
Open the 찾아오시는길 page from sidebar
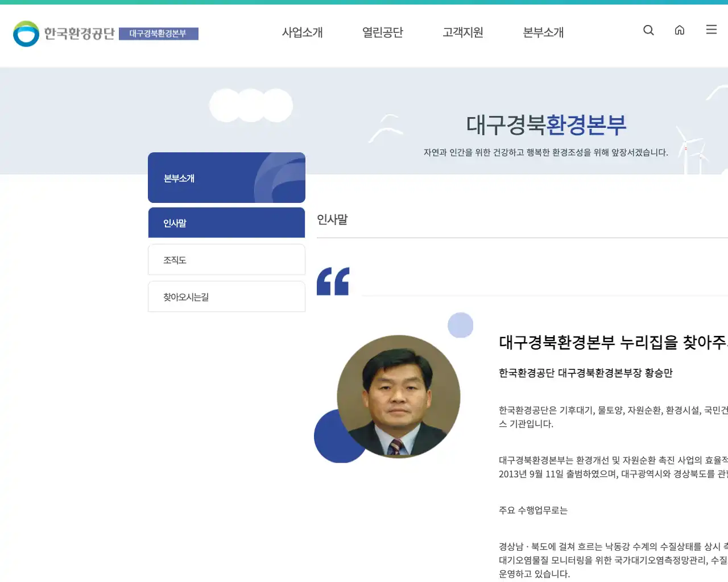tap(226, 296)
